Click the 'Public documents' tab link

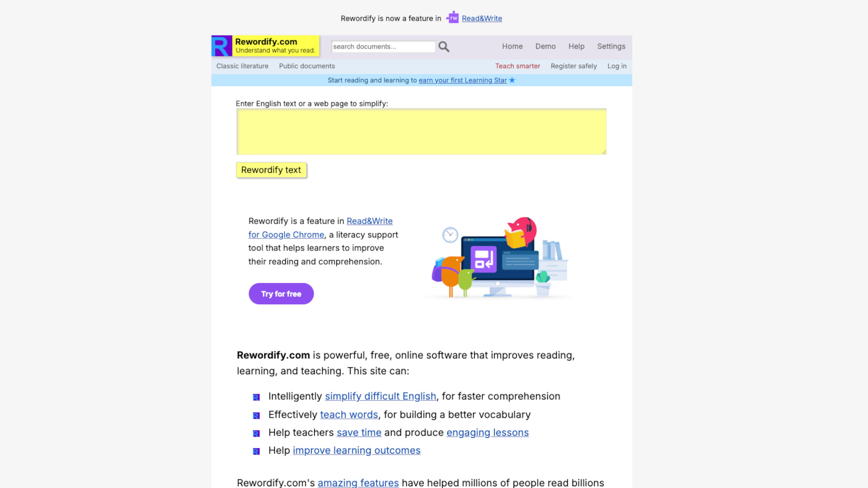307,66
